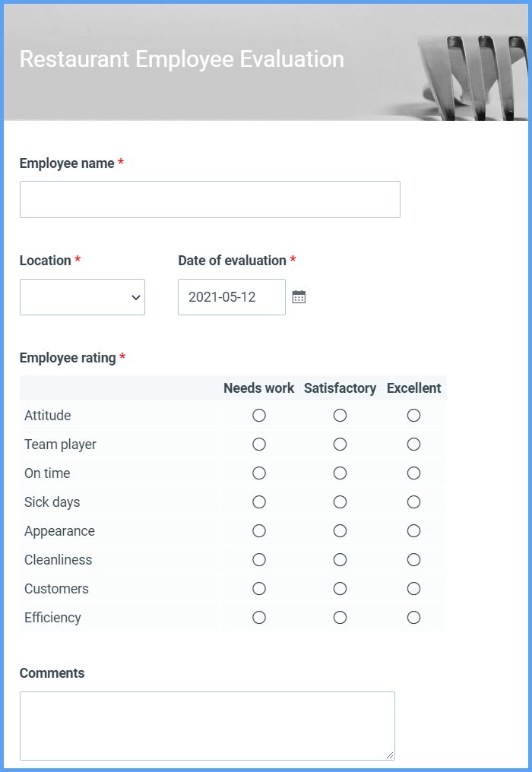
Task: Click the Location dropdown chevron arrow
Action: tap(135, 297)
